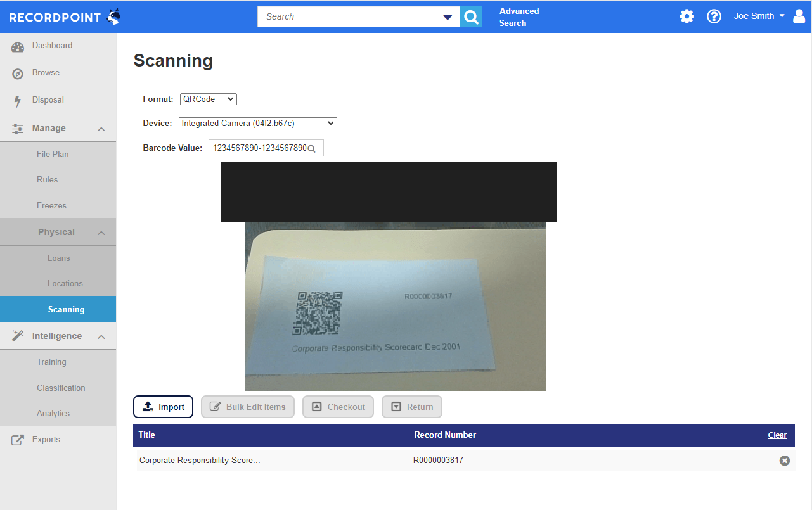This screenshot has width=812, height=510.
Task: Click the magnifier icon in Barcode Value field
Action: 311,148
